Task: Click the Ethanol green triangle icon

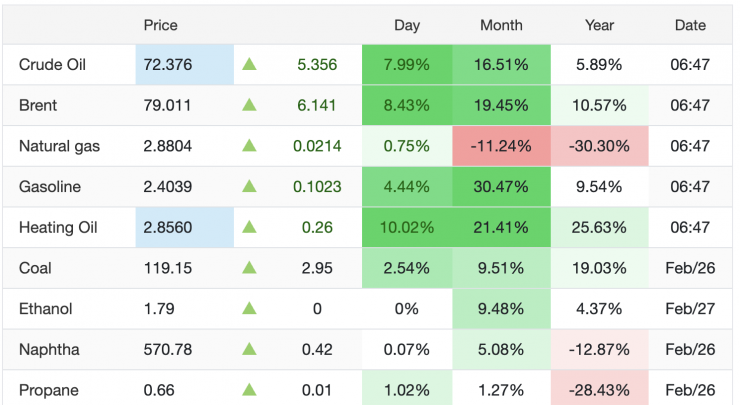Action: pos(249,309)
